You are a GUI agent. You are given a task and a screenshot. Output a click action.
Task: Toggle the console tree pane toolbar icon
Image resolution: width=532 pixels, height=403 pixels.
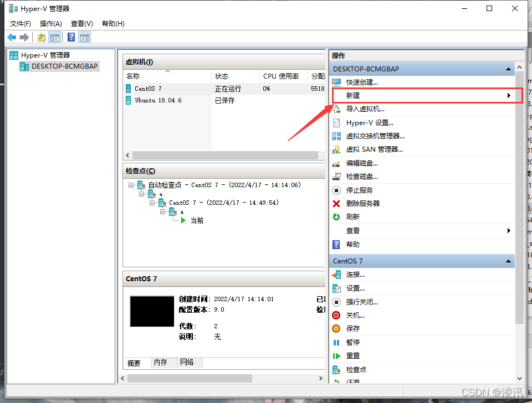pos(55,37)
